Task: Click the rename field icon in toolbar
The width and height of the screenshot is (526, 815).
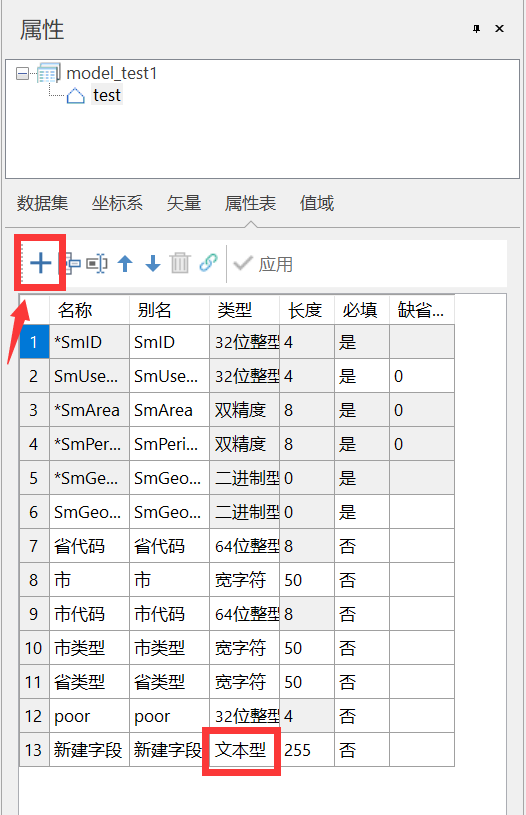Action: point(97,264)
